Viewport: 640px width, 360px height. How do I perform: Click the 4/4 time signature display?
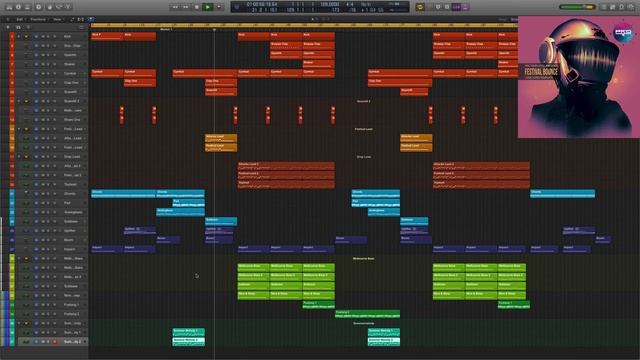pyautogui.click(x=349, y=4)
